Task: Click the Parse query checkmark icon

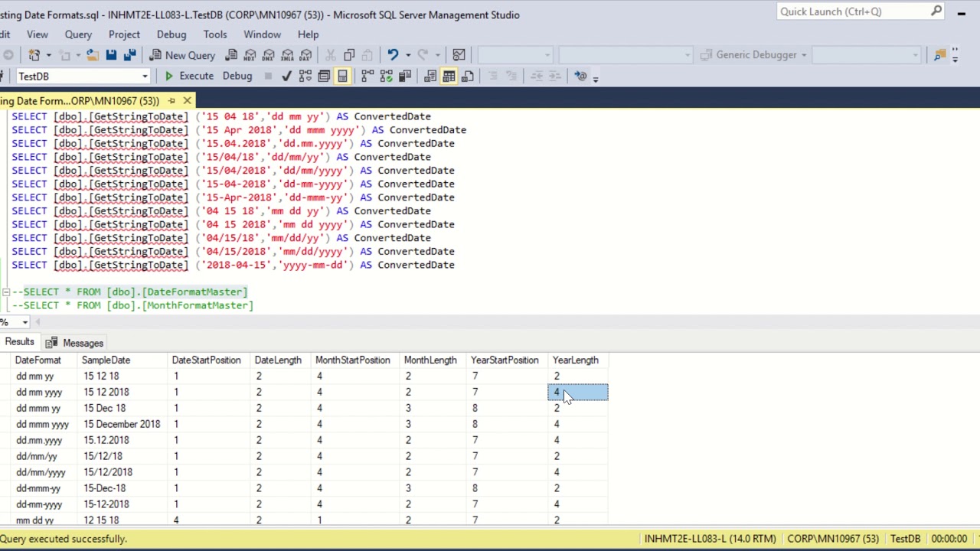Action: coord(286,76)
